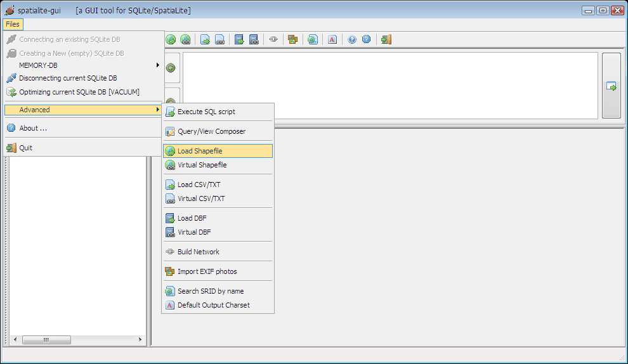Image resolution: width=628 pixels, height=364 pixels.
Task: Click the Load DBF toolbar icon
Action: [239, 39]
